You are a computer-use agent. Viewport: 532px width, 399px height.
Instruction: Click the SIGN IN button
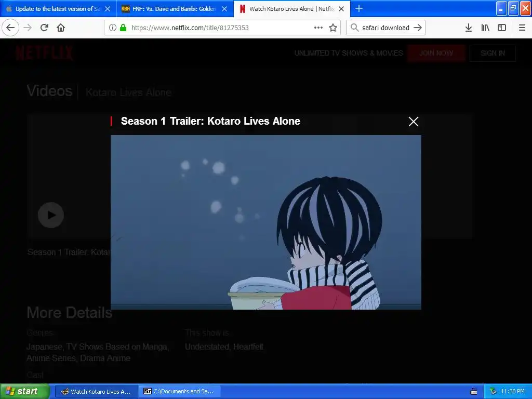[493, 54]
